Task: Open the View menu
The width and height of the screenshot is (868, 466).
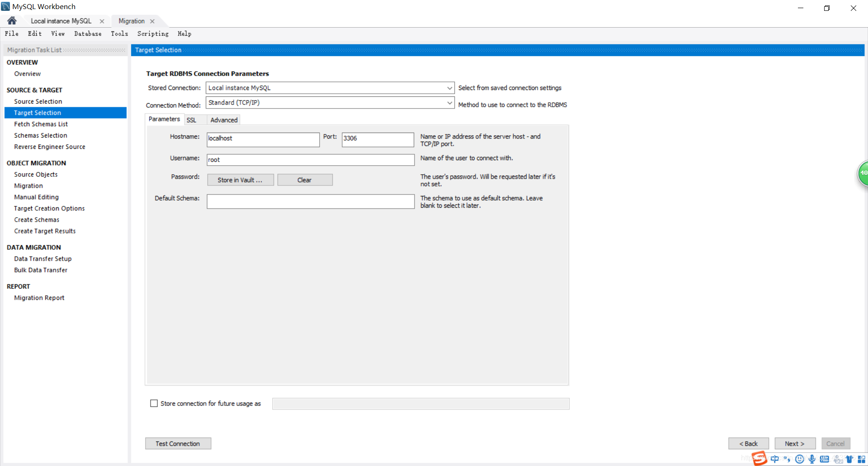Action: [58, 33]
